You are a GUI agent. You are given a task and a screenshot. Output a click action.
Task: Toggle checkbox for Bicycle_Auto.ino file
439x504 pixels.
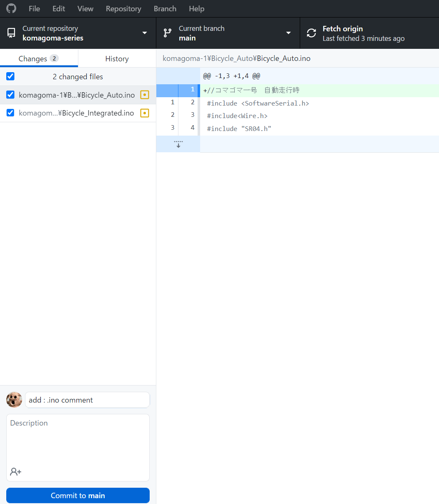10,95
